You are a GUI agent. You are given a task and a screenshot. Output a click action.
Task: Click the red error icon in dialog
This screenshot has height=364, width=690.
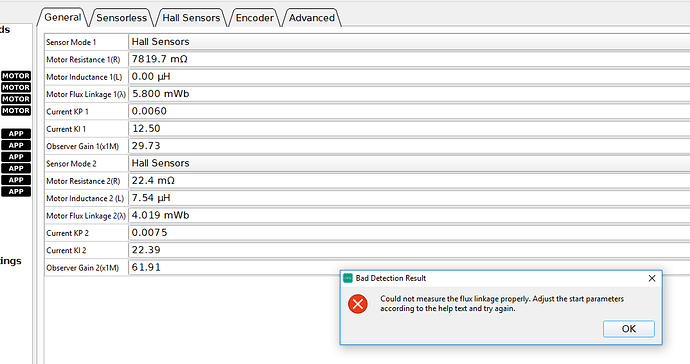point(358,304)
